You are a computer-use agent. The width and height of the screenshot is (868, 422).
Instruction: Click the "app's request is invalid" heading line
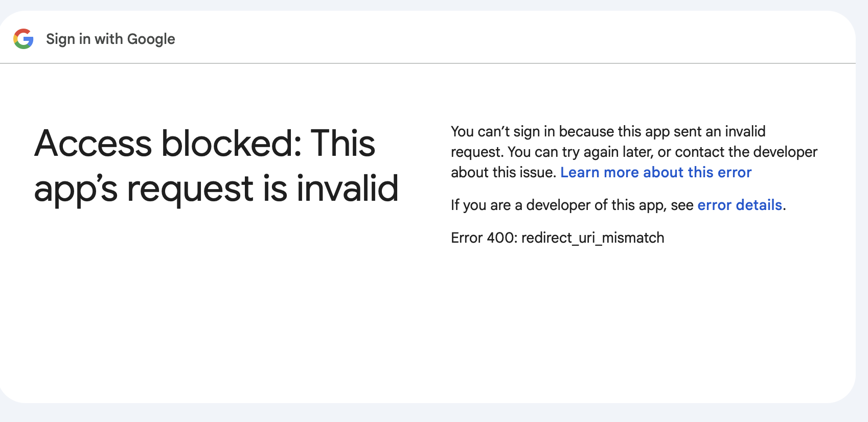pyautogui.click(x=216, y=189)
